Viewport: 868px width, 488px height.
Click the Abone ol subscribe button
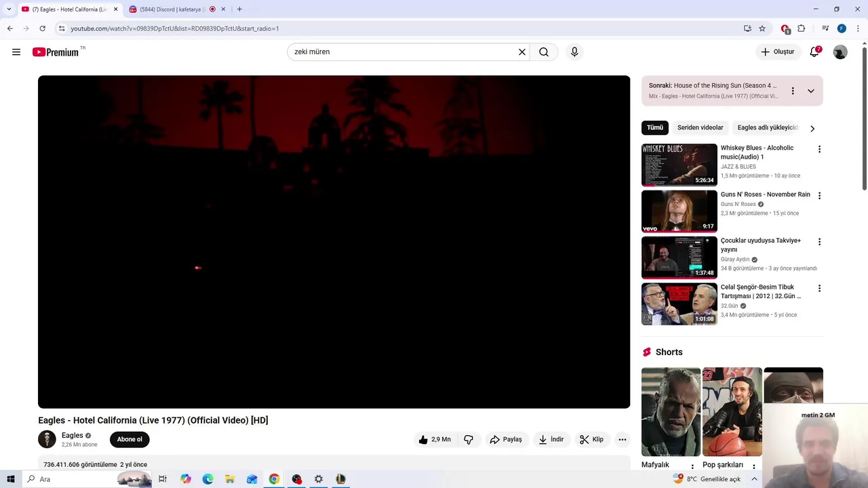tap(130, 439)
